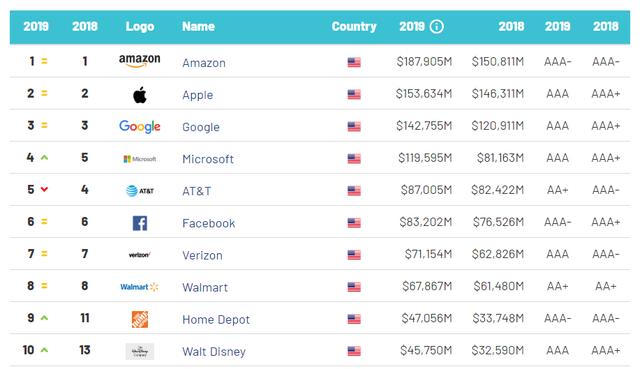The width and height of the screenshot is (640, 369).
Task: Click the Walt Disney logo thumbnail
Action: tap(140, 351)
